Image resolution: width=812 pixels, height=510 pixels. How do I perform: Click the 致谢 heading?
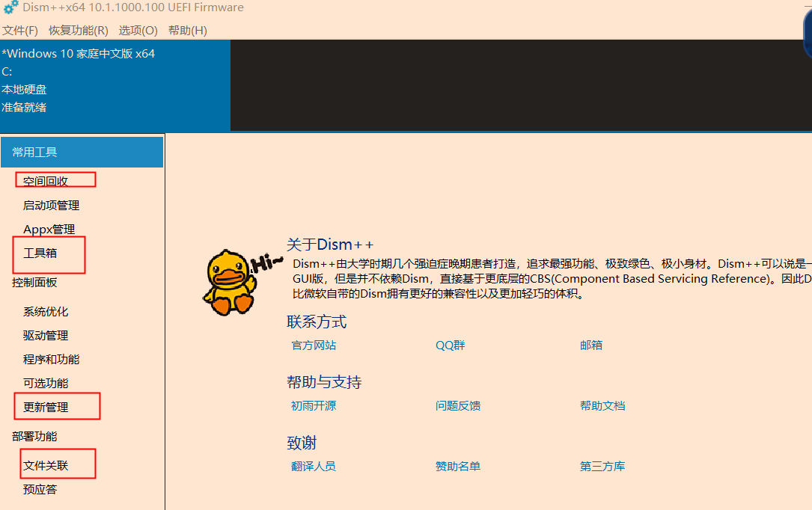click(x=302, y=443)
